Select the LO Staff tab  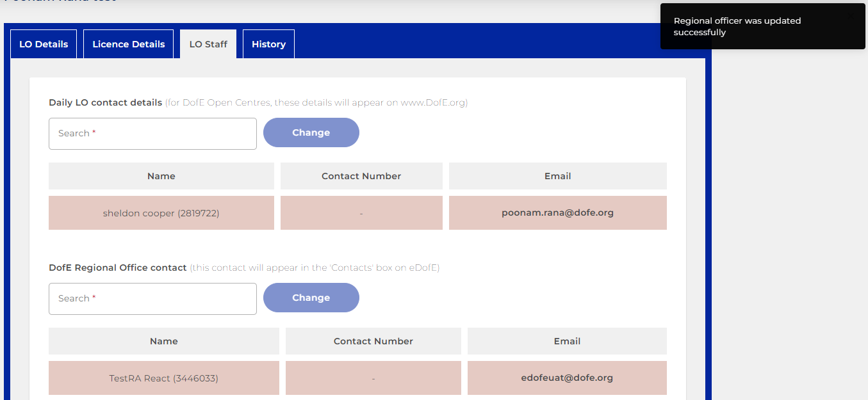208,44
